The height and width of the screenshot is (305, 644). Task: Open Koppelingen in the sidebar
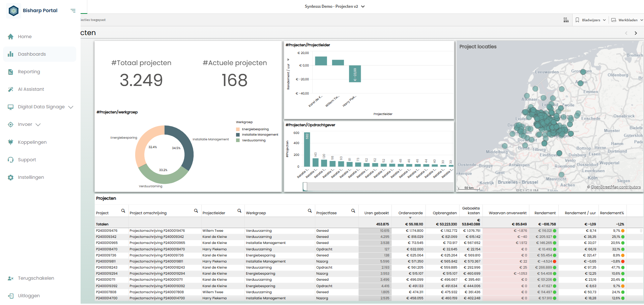tap(39, 142)
